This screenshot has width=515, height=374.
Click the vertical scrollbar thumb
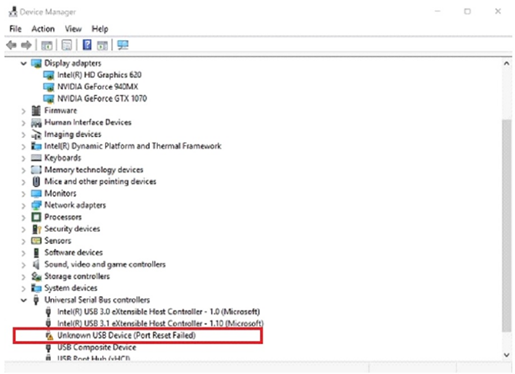[x=506, y=225]
